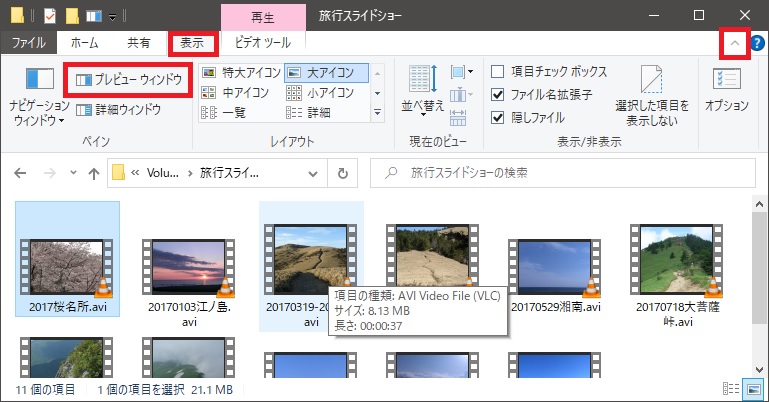Open the ナビゲーション ウィンドウ dropdown
Viewport: 769px width, 402px height.
[x=39, y=97]
